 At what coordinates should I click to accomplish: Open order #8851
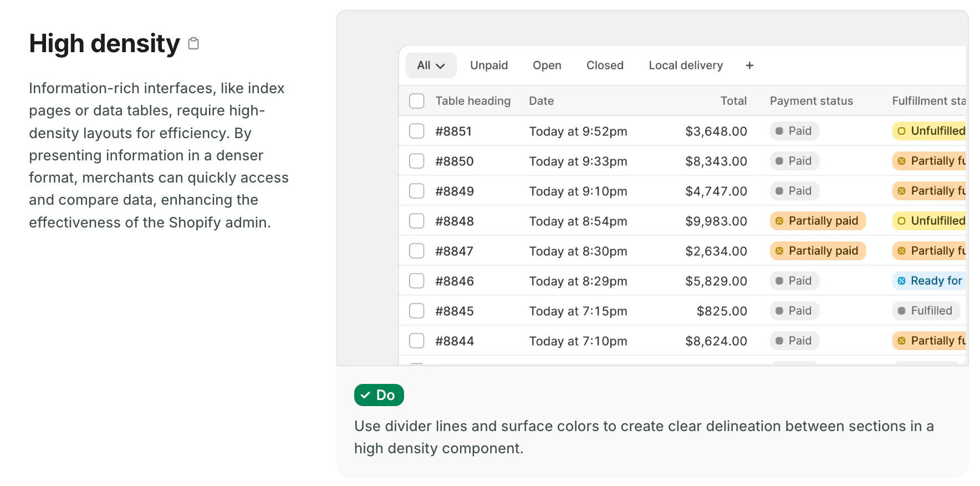coord(453,131)
